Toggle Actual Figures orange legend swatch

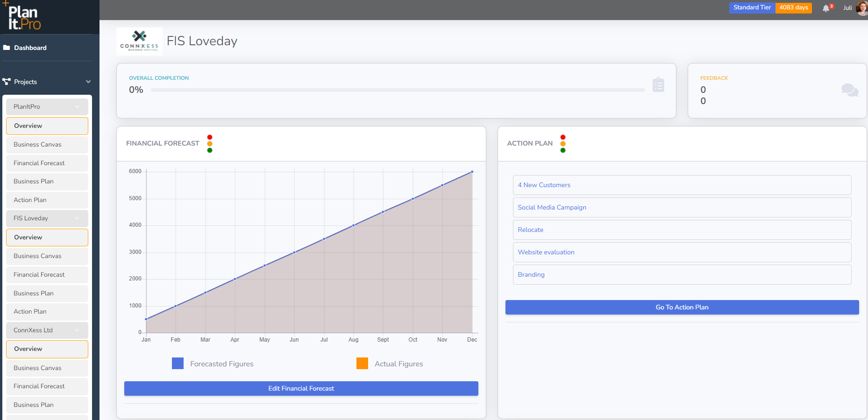(x=362, y=364)
